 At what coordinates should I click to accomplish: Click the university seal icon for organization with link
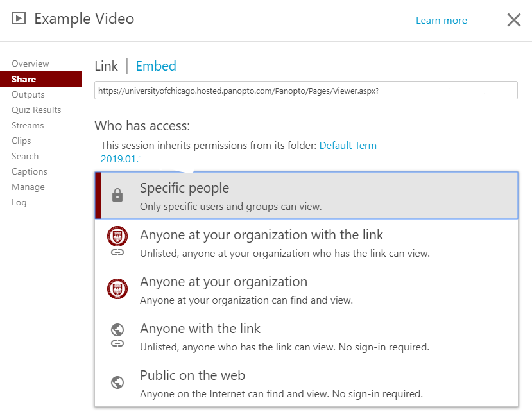click(117, 236)
